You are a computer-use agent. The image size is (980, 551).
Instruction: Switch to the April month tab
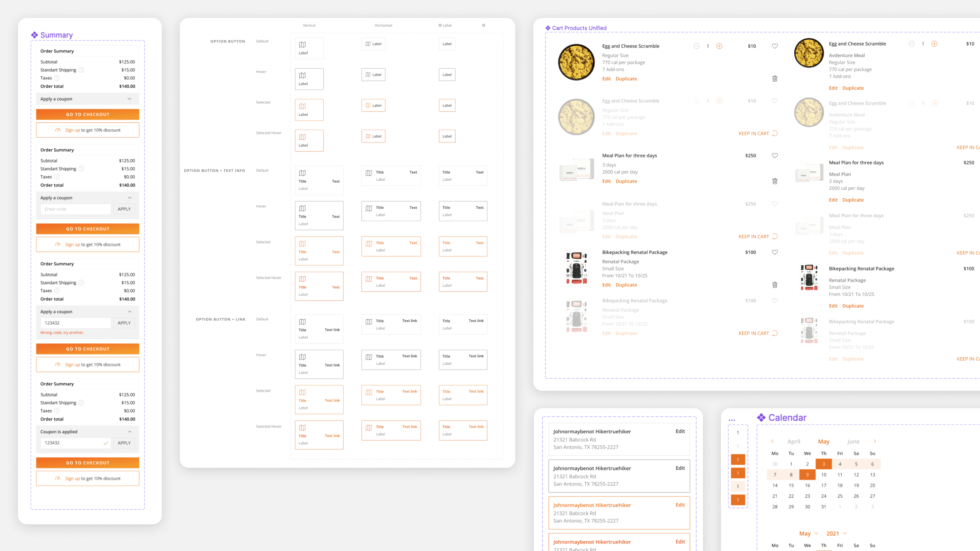pyautogui.click(x=793, y=442)
